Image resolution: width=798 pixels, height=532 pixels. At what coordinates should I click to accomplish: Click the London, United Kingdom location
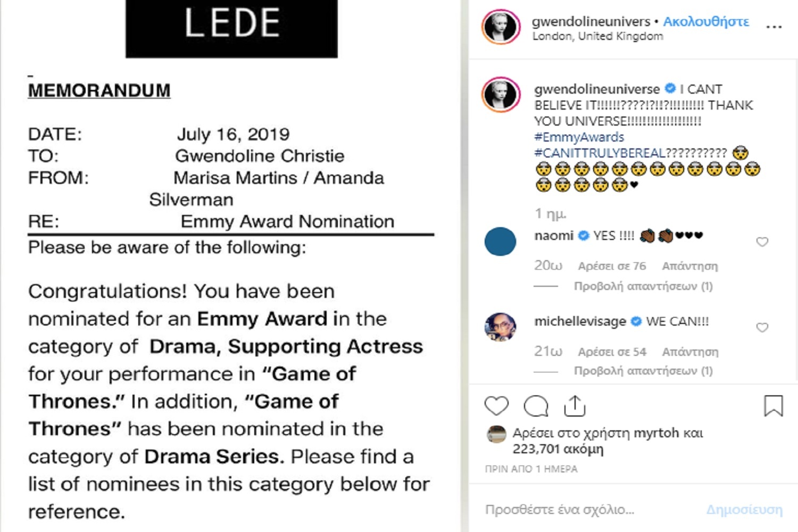tap(597, 36)
